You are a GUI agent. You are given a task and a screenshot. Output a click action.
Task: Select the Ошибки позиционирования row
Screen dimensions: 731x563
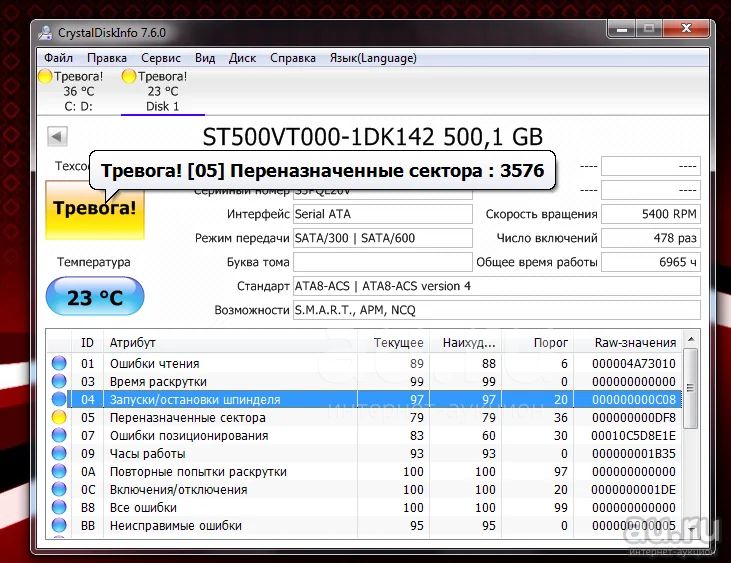[364, 435]
